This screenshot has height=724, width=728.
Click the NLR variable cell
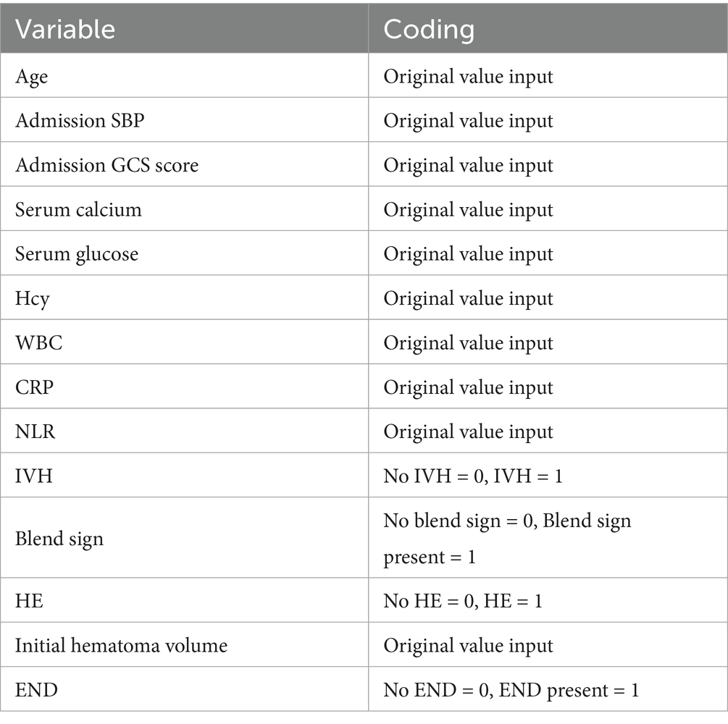35,432
